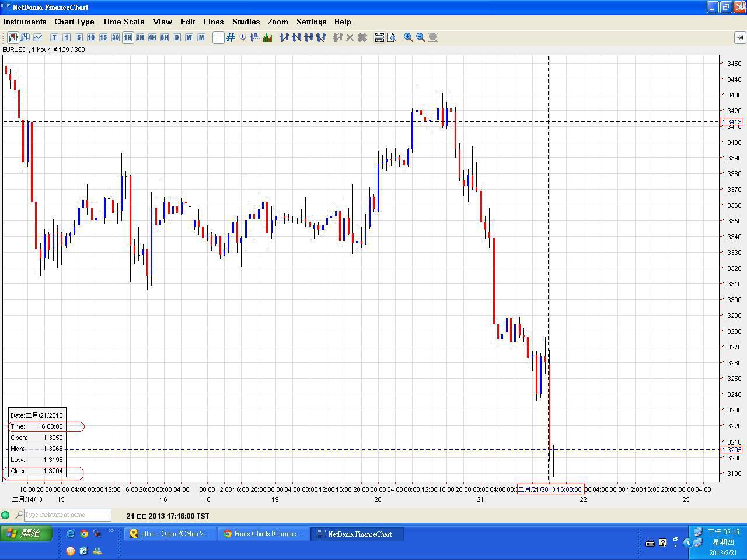
Task: Open the Studies menu
Action: (x=246, y=22)
